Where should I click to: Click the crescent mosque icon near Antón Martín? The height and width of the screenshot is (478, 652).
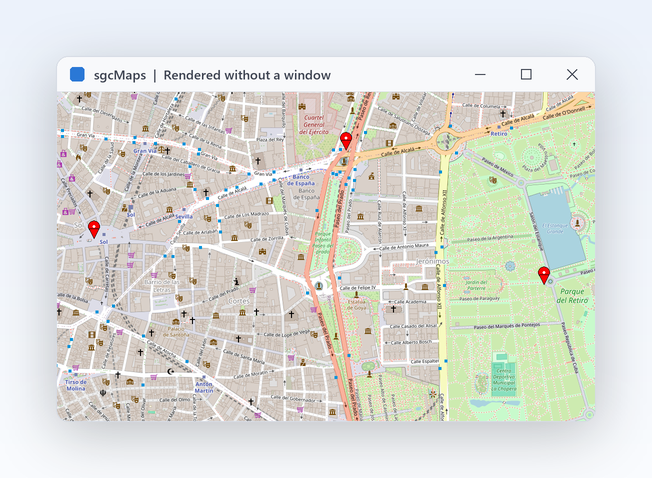pyautogui.click(x=170, y=371)
